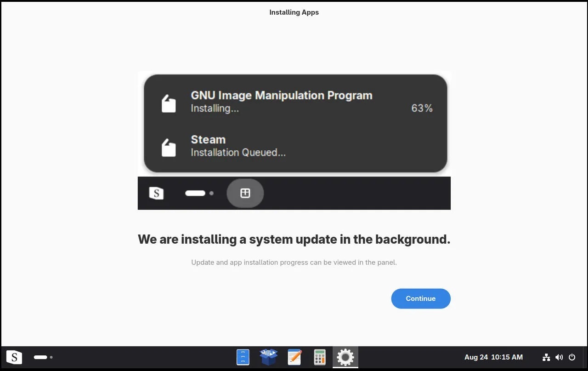Open the S applications menu in panel

click(x=14, y=357)
